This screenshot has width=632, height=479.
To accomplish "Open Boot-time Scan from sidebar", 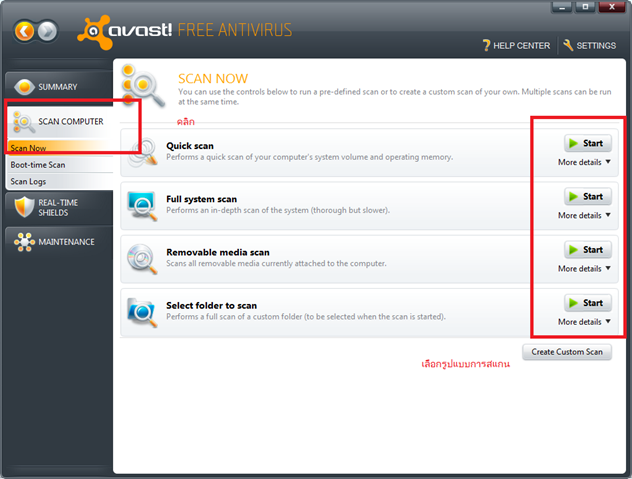I will click(x=38, y=165).
